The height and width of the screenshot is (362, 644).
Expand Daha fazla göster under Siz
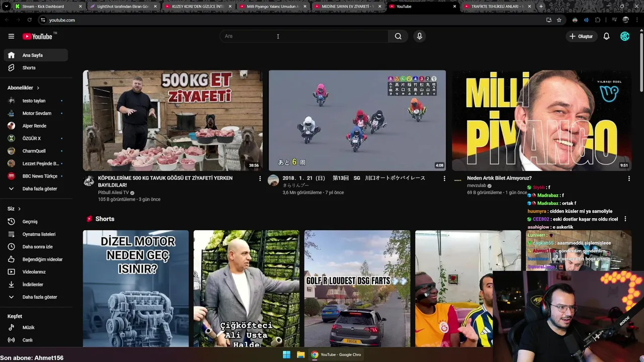click(36, 297)
